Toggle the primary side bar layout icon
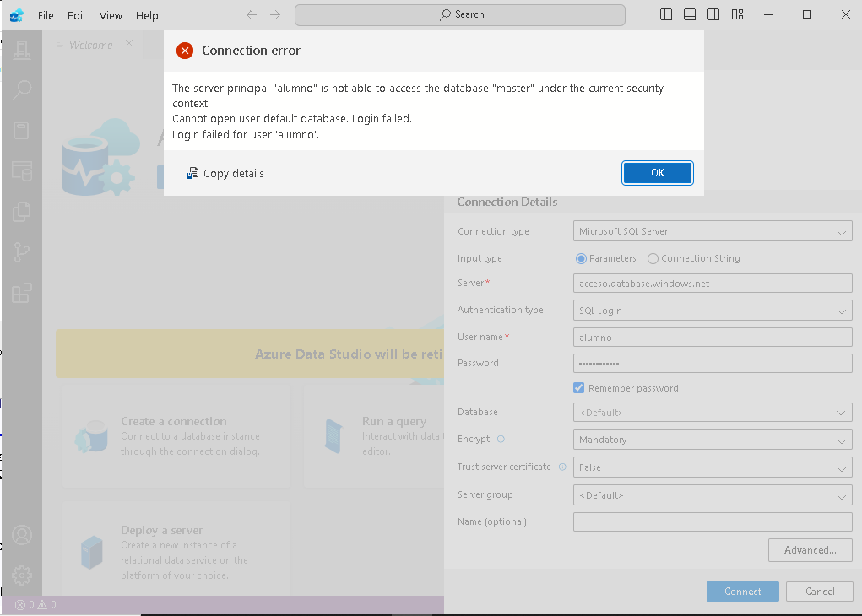 (666, 14)
